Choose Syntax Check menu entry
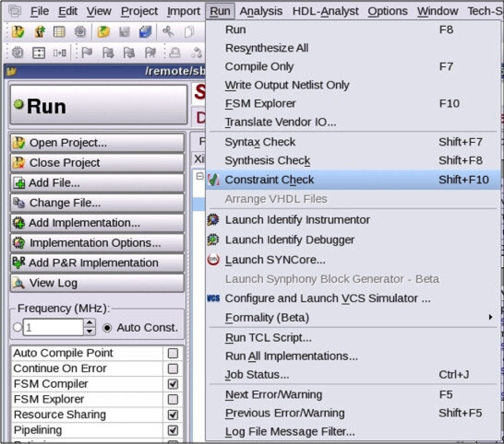Image resolution: width=504 pixels, height=444 pixels. pyautogui.click(x=353, y=142)
